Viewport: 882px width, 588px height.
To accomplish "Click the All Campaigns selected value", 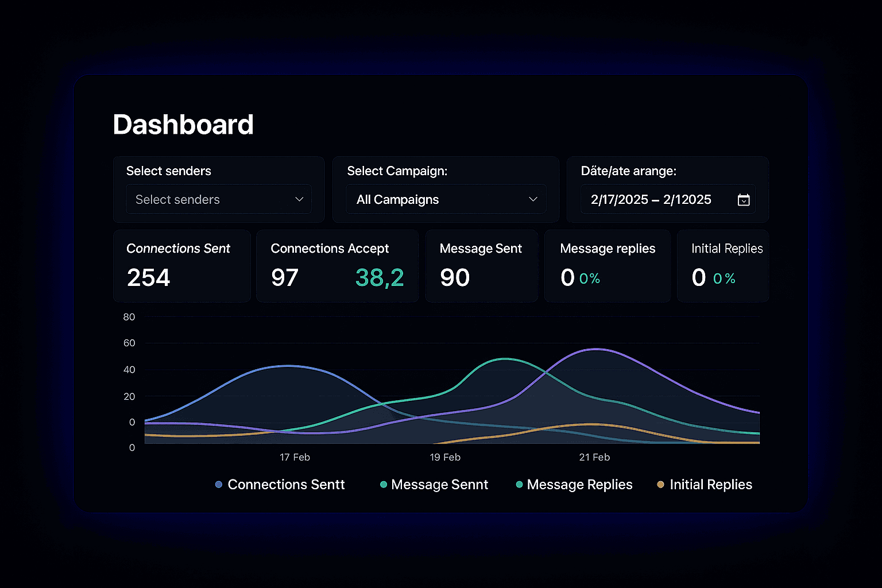I will (397, 200).
